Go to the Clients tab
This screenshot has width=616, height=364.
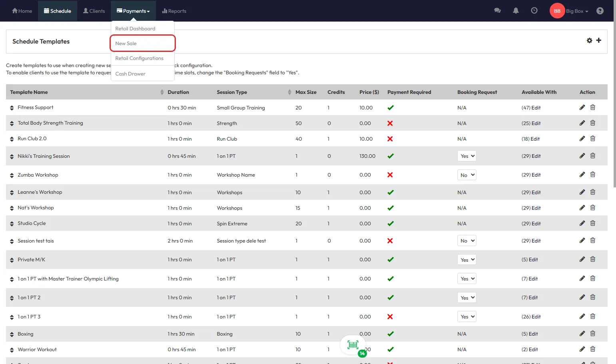coord(94,11)
